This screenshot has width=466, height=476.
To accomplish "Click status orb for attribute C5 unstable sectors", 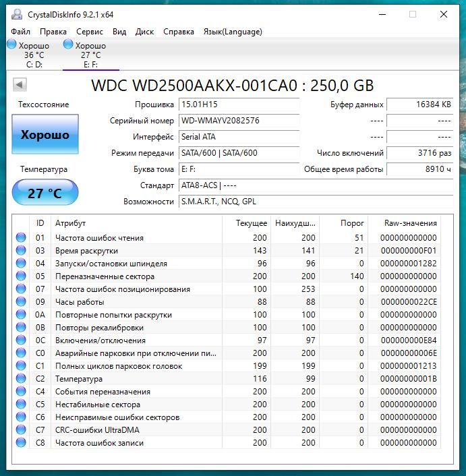I will coord(21,404).
